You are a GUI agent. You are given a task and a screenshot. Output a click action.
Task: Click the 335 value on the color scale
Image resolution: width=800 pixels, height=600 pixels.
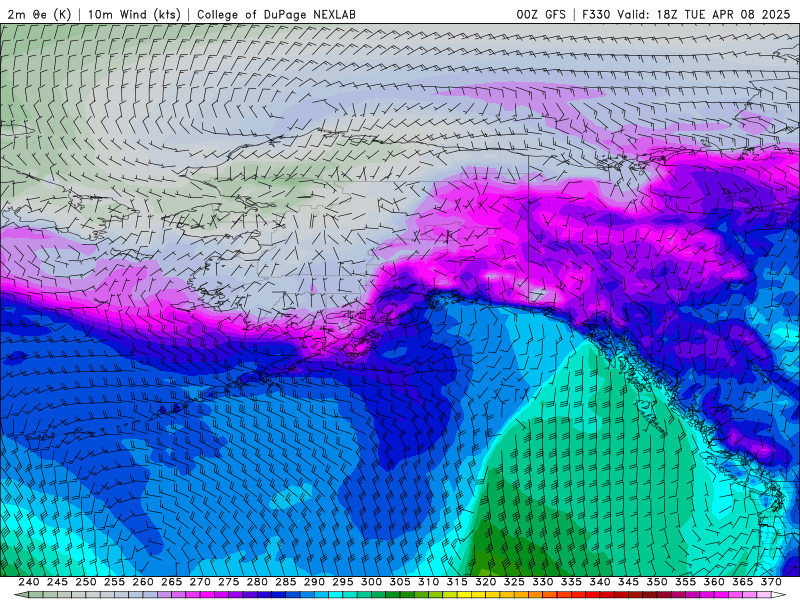coord(571,582)
